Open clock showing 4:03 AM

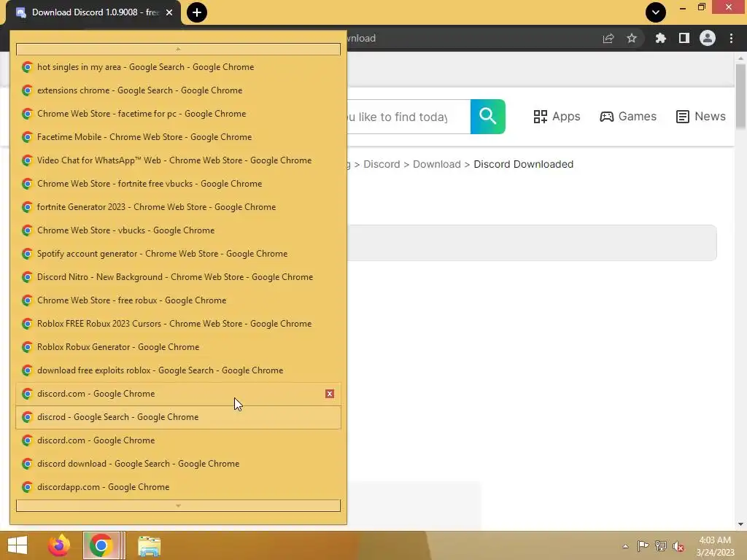coord(715,546)
